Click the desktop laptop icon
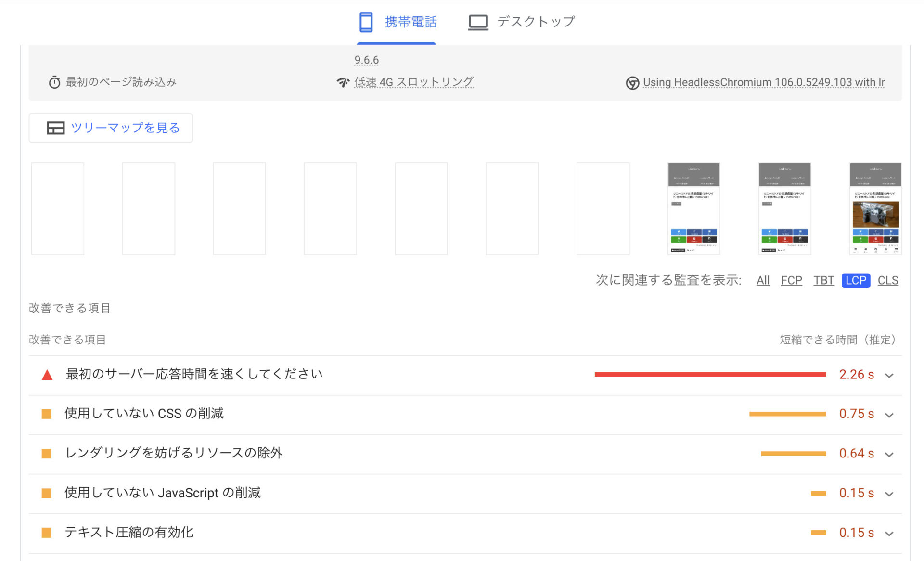 (x=478, y=22)
